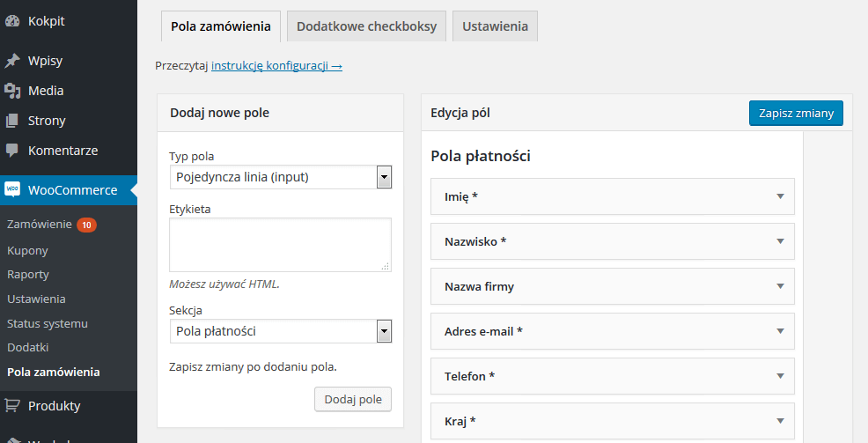Click the orange Zamówienie count badge

pyautogui.click(x=86, y=225)
